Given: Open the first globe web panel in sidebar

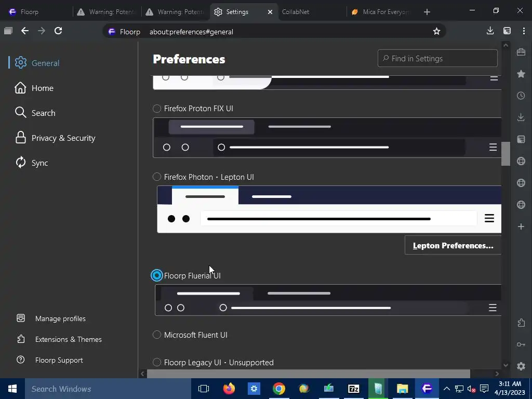Looking at the screenshot, I should [x=521, y=161].
